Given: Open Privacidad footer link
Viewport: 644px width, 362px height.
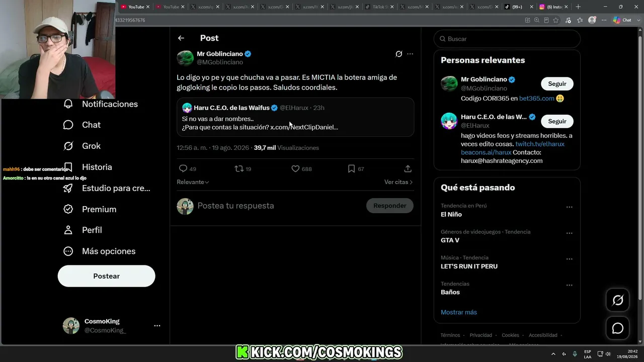Looking at the screenshot, I should point(481,335).
